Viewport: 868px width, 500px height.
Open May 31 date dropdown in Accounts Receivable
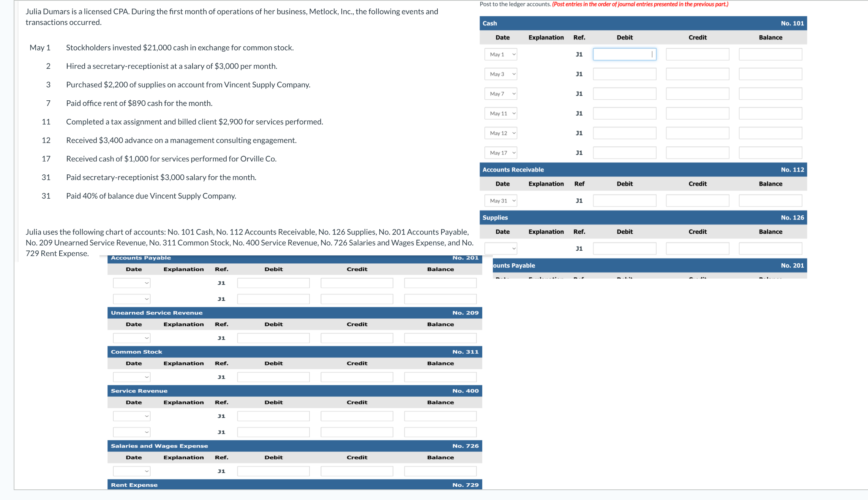coord(500,201)
